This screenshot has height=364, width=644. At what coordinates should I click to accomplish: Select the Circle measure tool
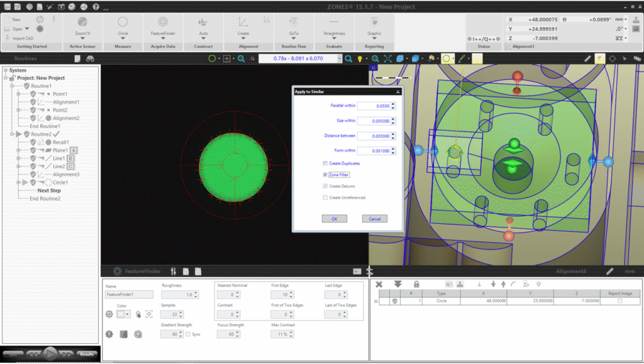123,22
